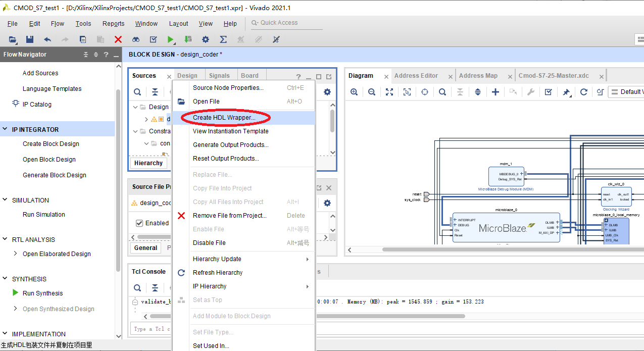644x351 pixels.
Task: Open the Hierarchy Update submenu
Action: 244,259
